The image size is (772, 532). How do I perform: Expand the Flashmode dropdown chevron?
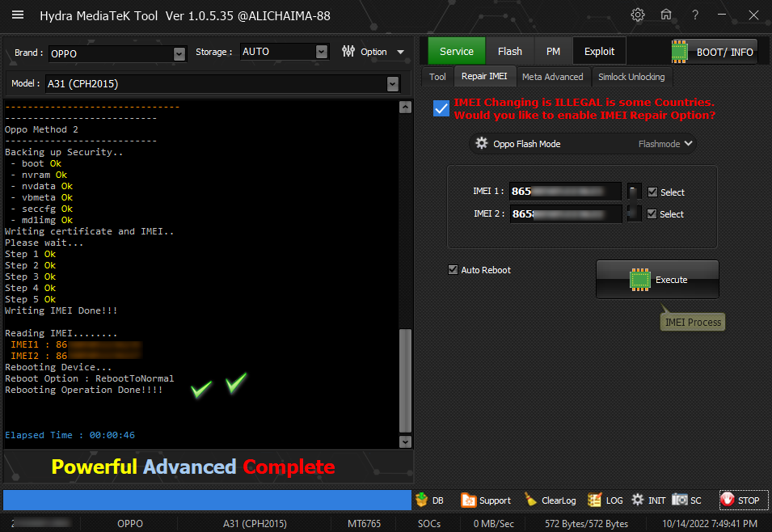[x=688, y=143]
